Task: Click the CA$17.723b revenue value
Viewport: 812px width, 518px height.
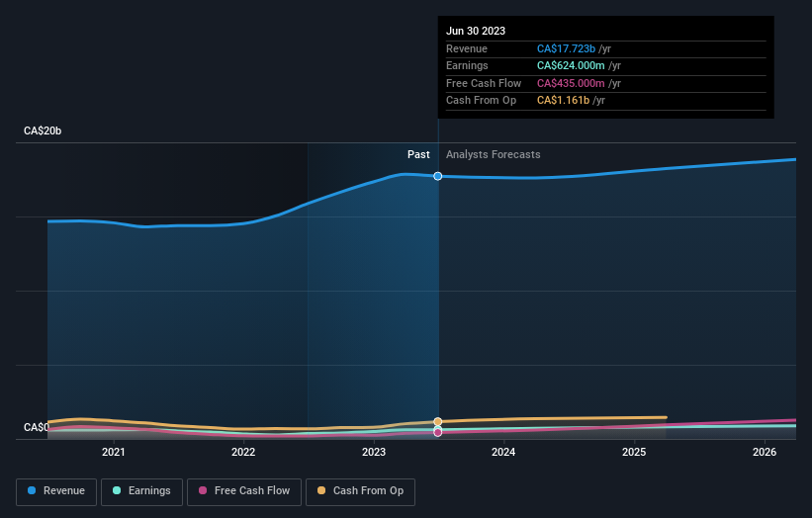Action: pyautogui.click(x=566, y=48)
